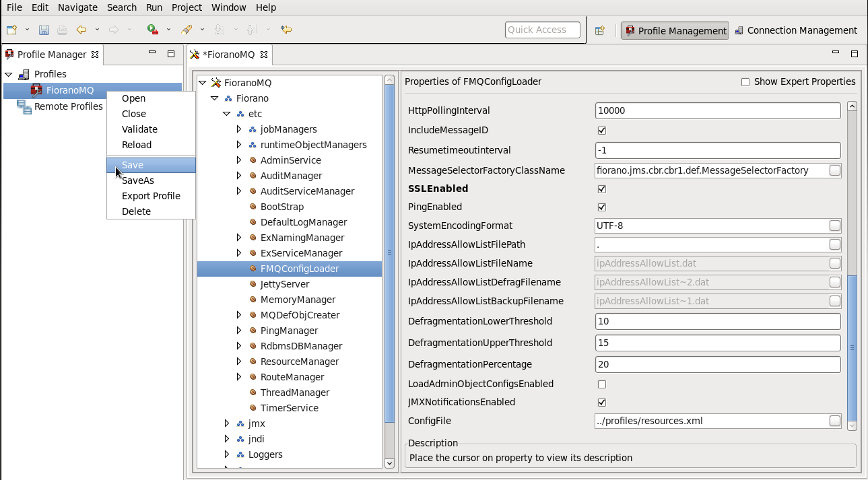Click the Previous Annotation toolbar icon
868x480 pixels.
pyautogui.click(x=251, y=30)
